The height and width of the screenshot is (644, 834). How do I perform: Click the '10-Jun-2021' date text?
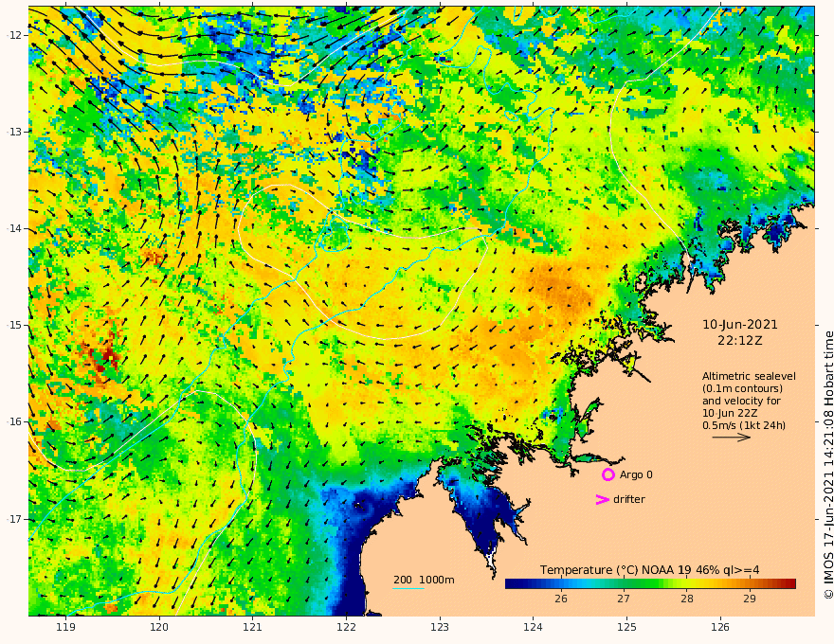pos(740,325)
